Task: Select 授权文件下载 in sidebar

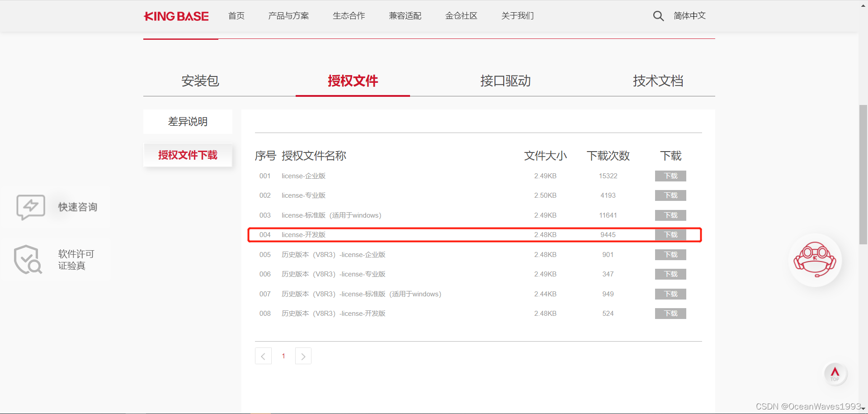Action: click(188, 155)
